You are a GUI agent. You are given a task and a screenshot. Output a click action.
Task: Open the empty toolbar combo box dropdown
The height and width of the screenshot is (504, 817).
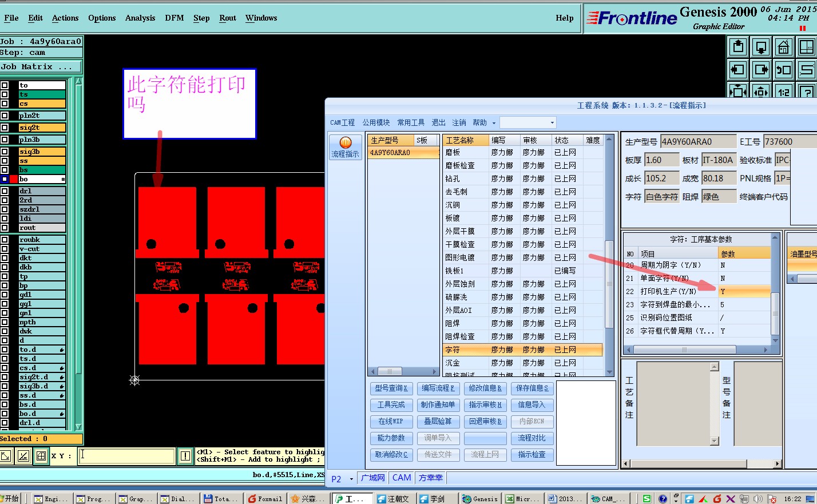552,122
